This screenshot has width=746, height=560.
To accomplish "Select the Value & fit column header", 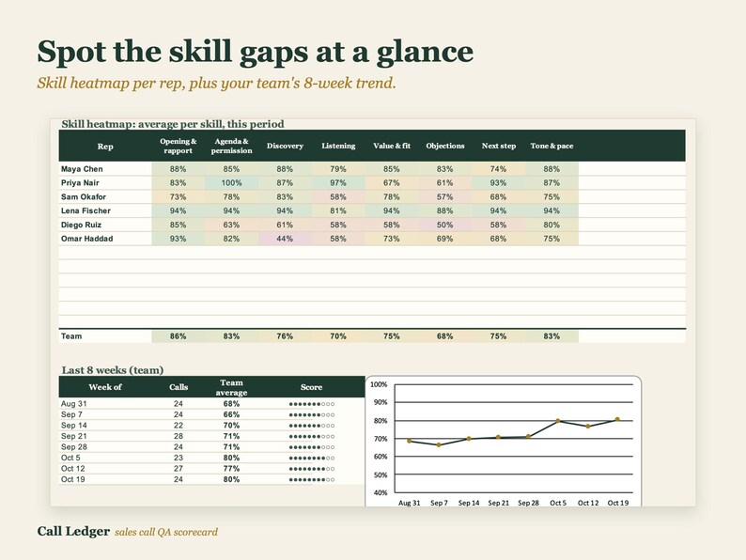I will pyautogui.click(x=392, y=146).
